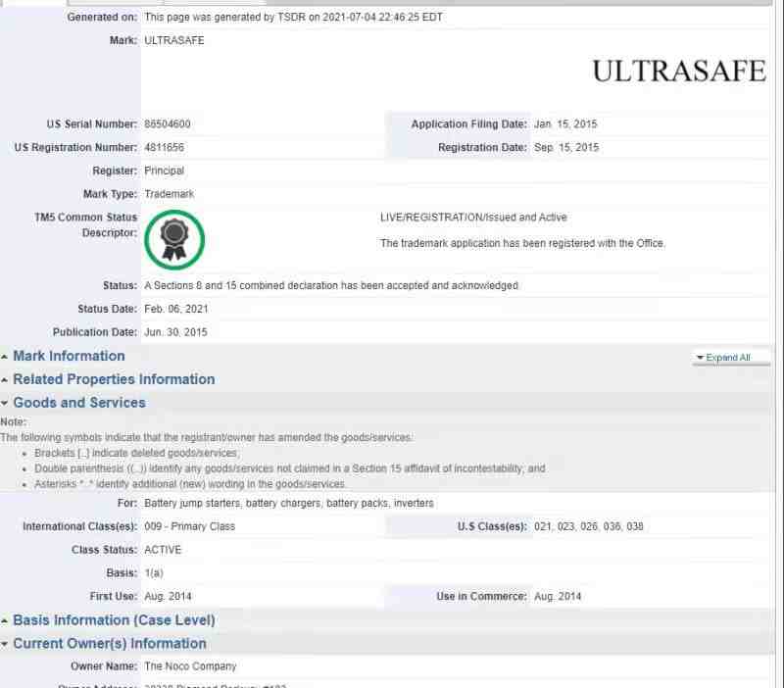Click the 'Double parenthesis' note line
Image resolution: width=784 pixels, height=688 pixels.
pyautogui.click(x=290, y=469)
